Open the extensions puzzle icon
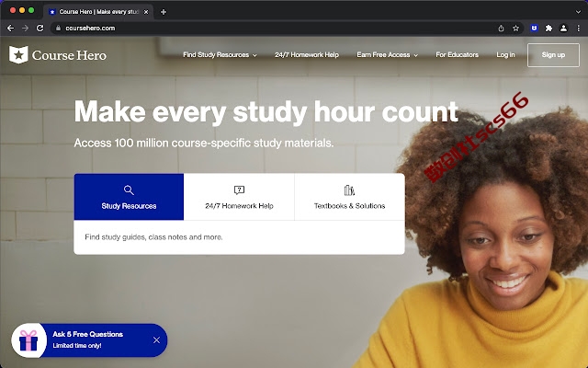Image resolution: width=588 pixels, height=368 pixels. pos(548,29)
